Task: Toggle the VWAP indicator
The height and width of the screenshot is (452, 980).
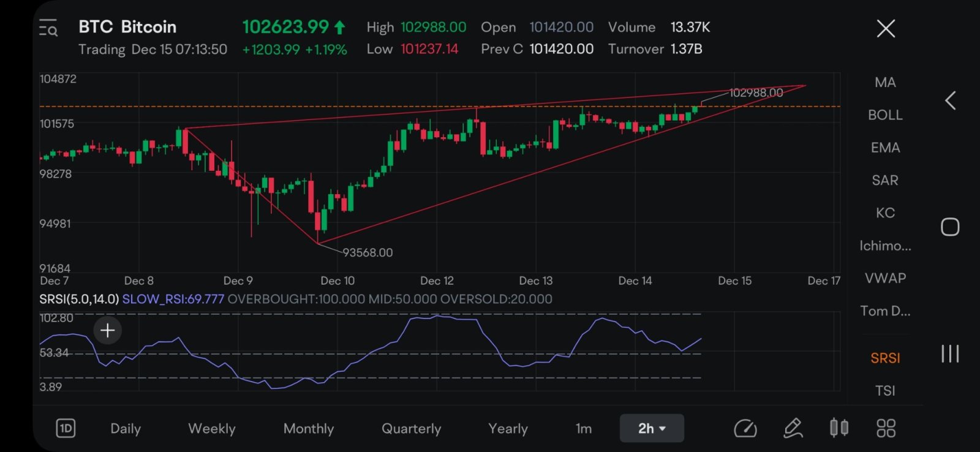Action: point(885,278)
